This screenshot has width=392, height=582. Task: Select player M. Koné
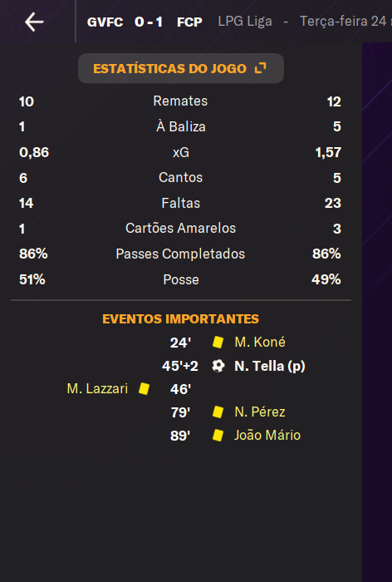pyautogui.click(x=260, y=342)
